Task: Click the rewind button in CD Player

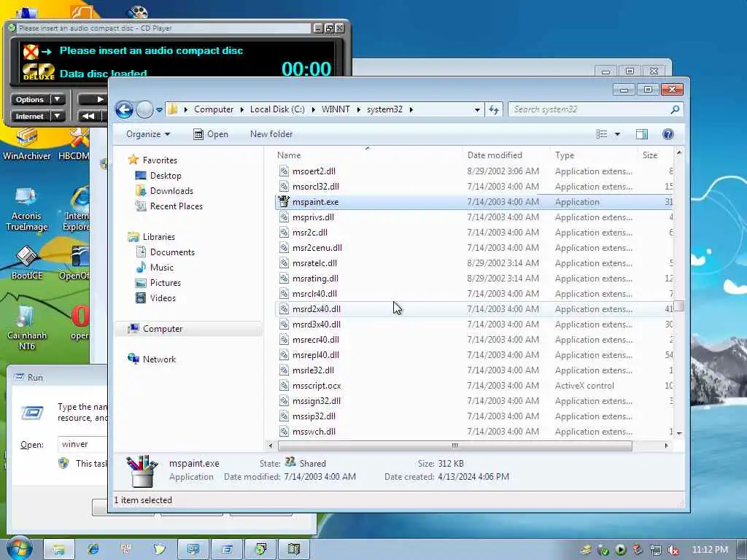Action: (88, 116)
